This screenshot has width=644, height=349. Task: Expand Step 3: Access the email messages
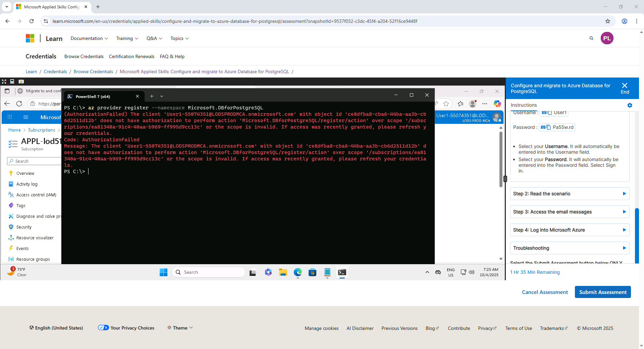570,212
